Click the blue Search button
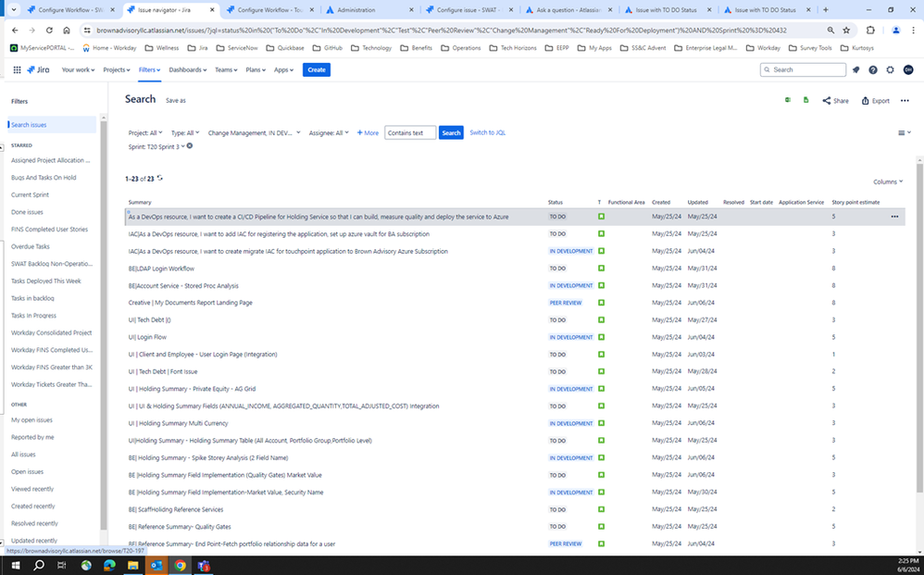Image resolution: width=924 pixels, height=575 pixels. [x=451, y=132]
